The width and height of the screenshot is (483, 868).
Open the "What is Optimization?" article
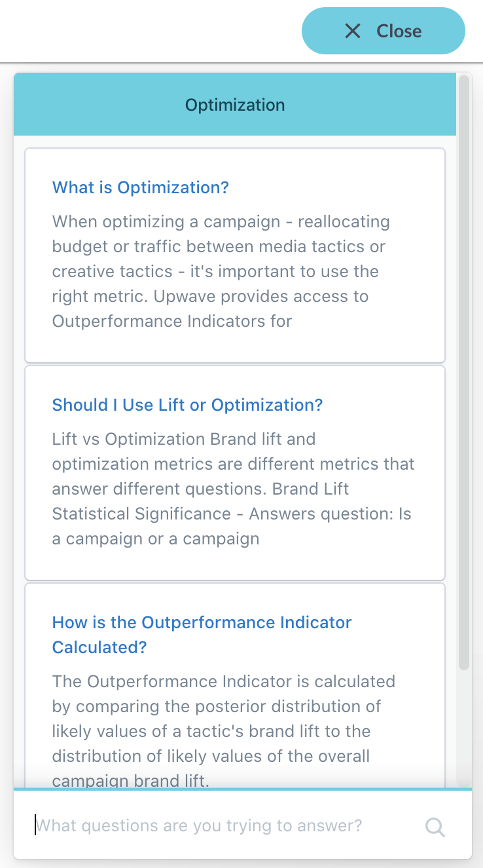[141, 187]
